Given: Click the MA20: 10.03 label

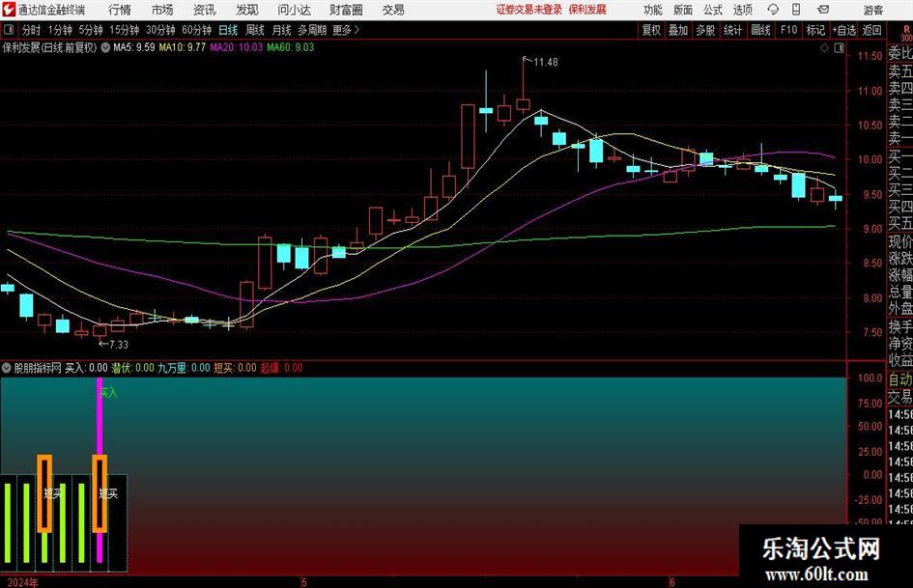Looking at the screenshot, I should coord(237,47).
